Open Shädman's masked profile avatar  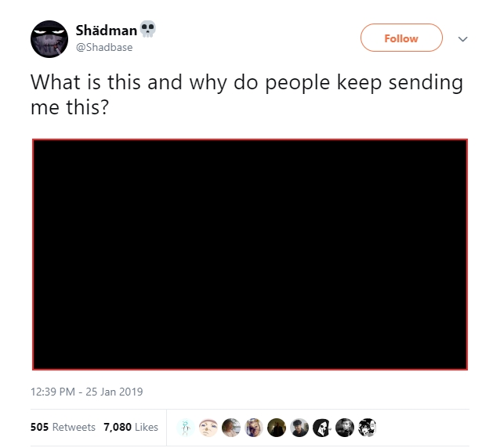point(49,39)
